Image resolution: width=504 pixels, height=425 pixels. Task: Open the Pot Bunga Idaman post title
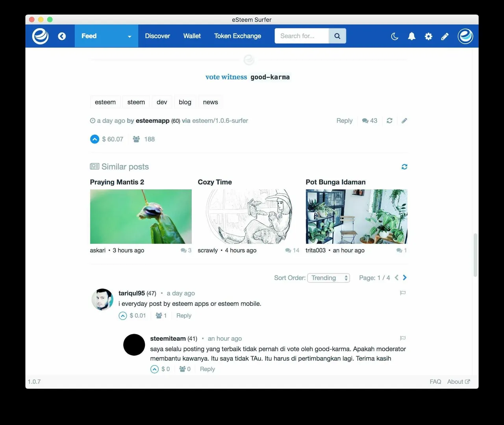click(335, 182)
